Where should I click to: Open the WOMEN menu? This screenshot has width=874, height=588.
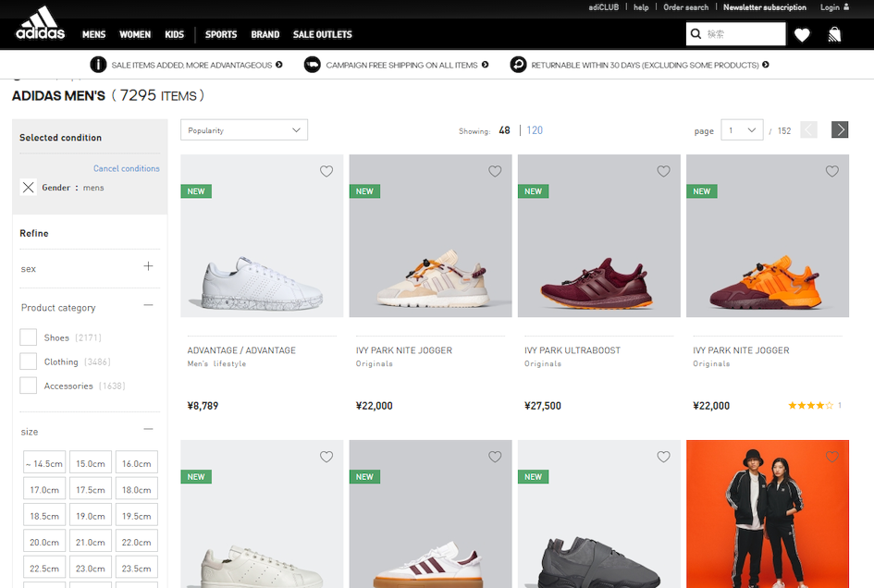click(x=135, y=34)
